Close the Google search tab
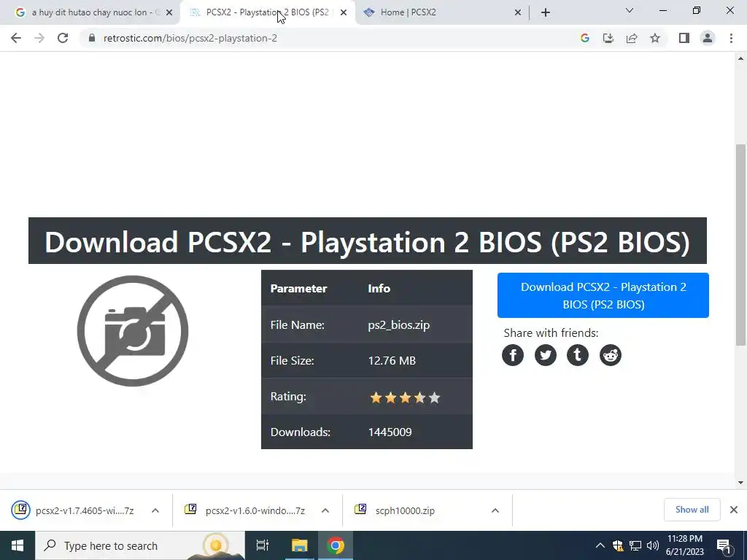This screenshot has height=560, width=747. [169, 13]
